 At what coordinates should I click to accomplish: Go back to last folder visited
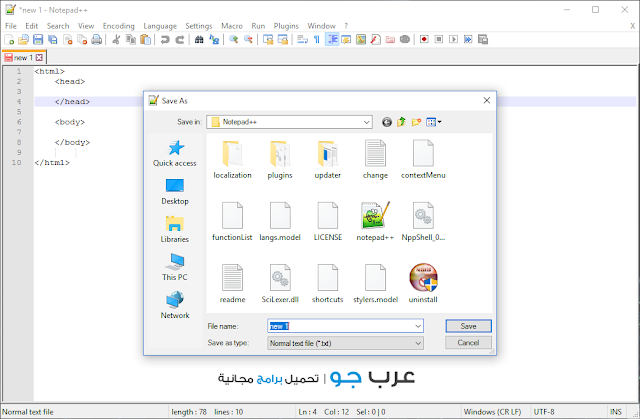point(387,122)
